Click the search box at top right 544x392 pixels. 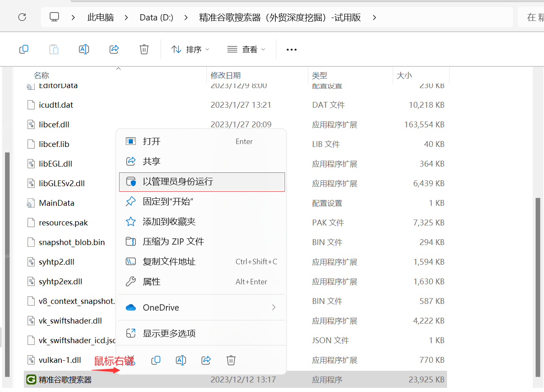tap(531, 18)
